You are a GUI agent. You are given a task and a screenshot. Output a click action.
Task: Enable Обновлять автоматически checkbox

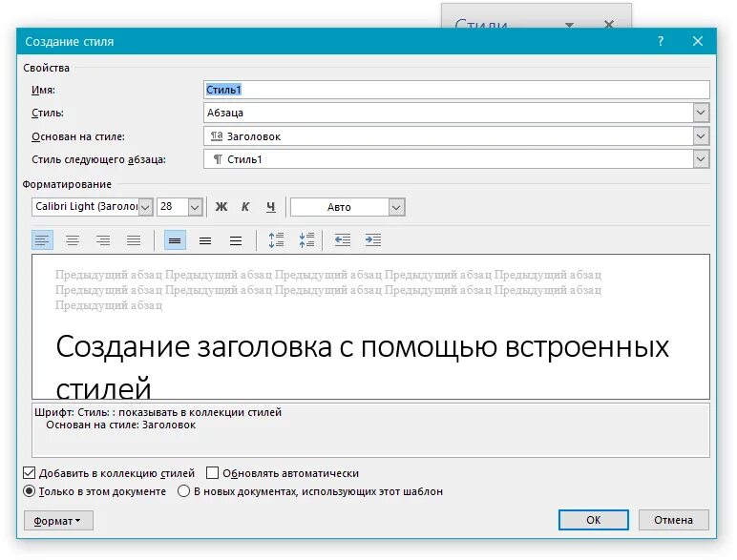click(x=213, y=472)
